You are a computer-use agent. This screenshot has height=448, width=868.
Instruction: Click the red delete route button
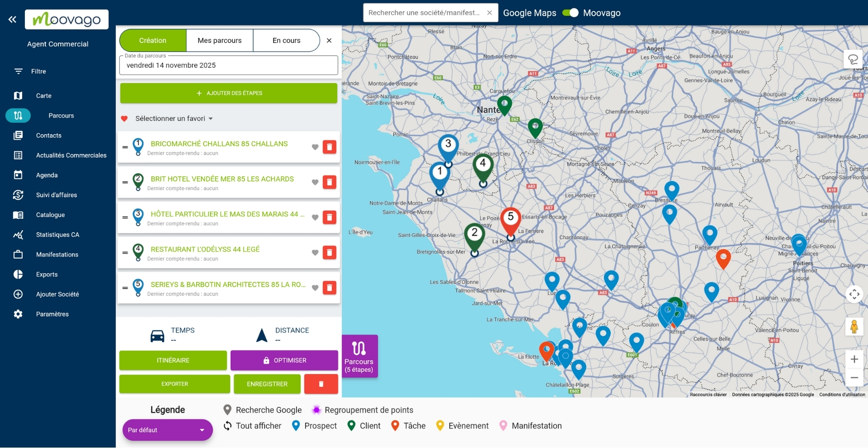click(x=321, y=384)
